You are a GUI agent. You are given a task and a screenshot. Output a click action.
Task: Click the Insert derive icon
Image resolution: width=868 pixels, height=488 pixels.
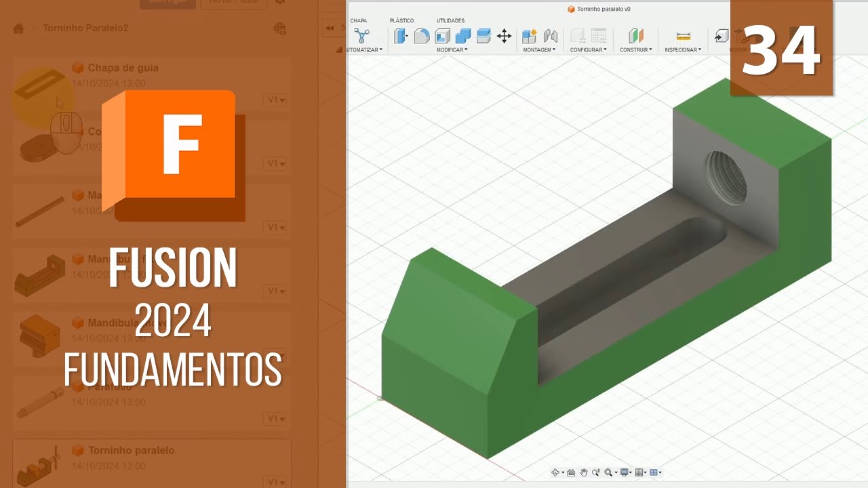tap(722, 36)
